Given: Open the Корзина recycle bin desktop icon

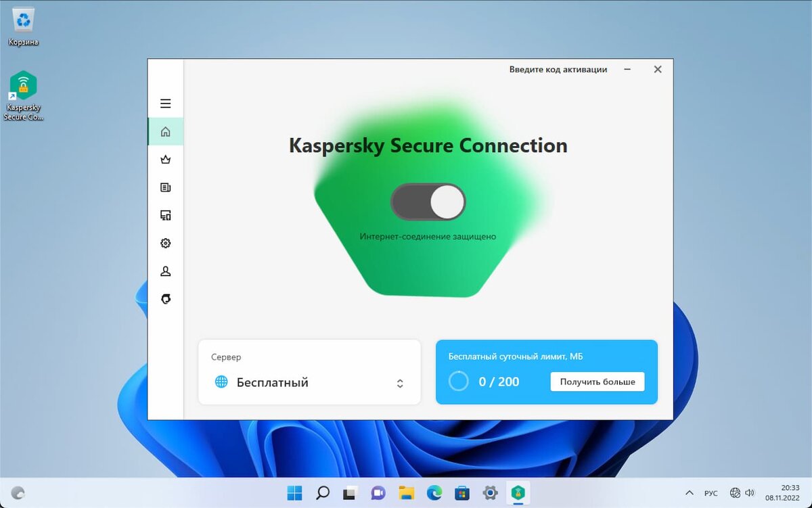Looking at the screenshot, I should tap(24, 27).
